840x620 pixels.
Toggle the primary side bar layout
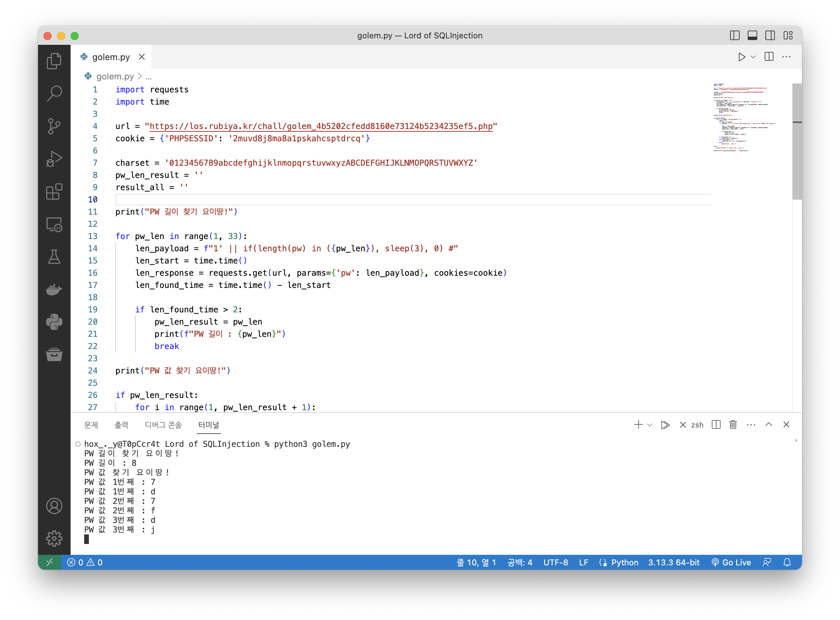click(734, 36)
